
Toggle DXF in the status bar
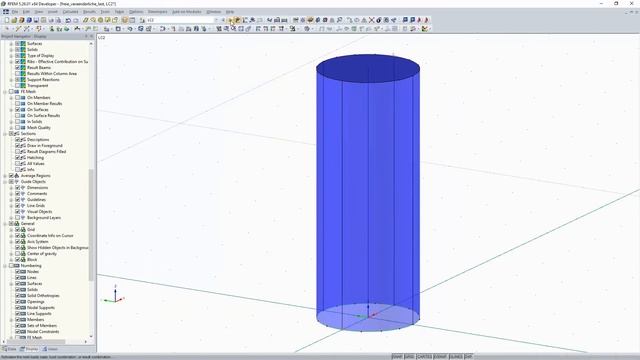tap(468, 357)
